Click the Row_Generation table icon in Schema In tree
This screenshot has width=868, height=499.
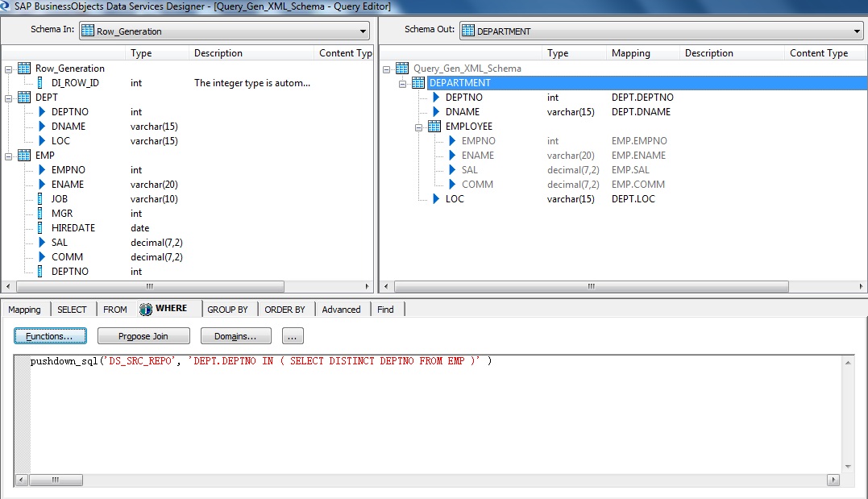[24, 69]
